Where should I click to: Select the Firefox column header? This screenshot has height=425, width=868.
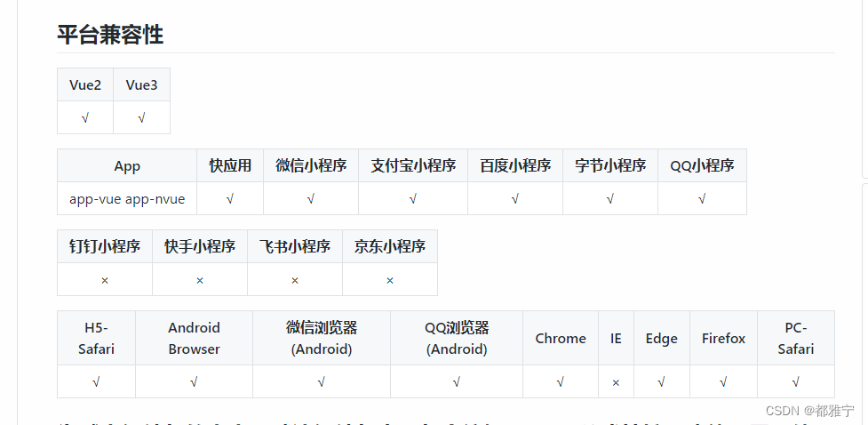coord(723,338)
